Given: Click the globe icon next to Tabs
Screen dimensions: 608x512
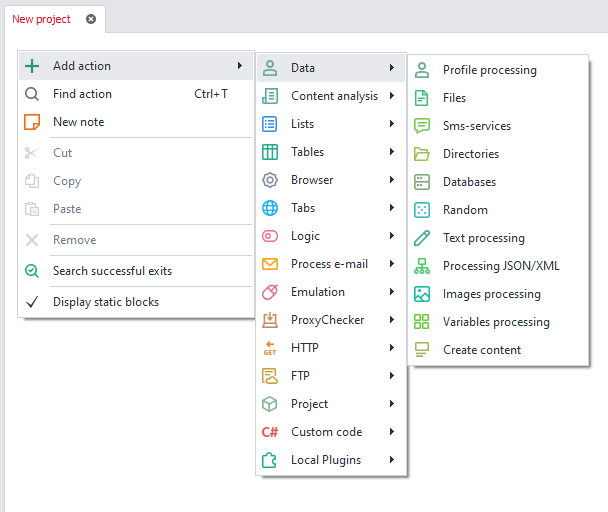Looking at the screenshot, I should [269, 208].
